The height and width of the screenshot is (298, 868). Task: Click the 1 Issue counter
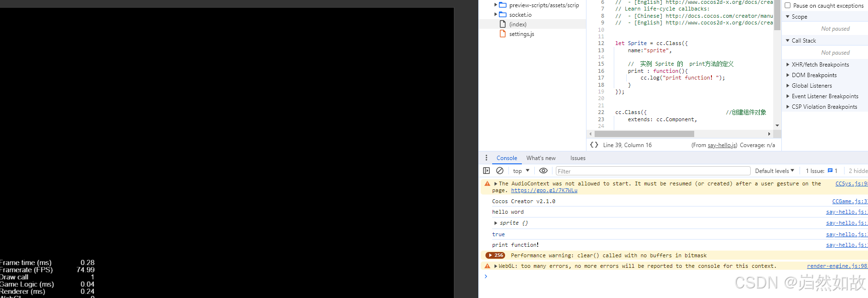(x=821, y=171)
